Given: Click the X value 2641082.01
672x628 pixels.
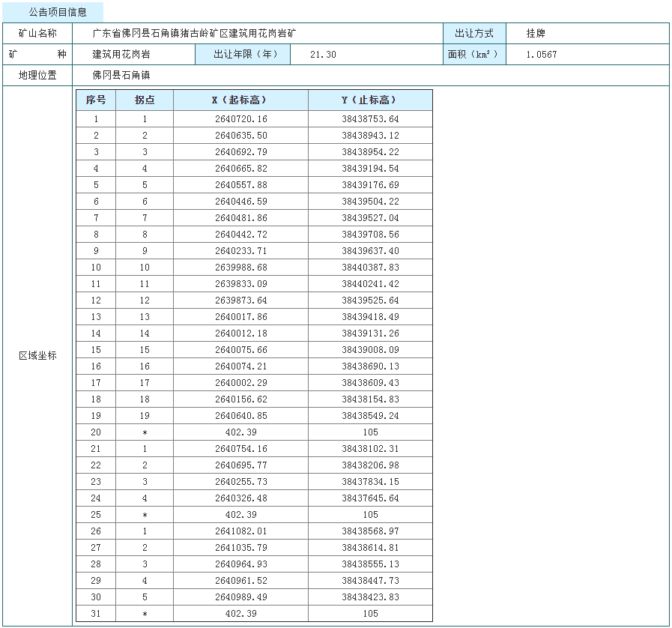Looking at the screenshot, I should click(240, 531).
